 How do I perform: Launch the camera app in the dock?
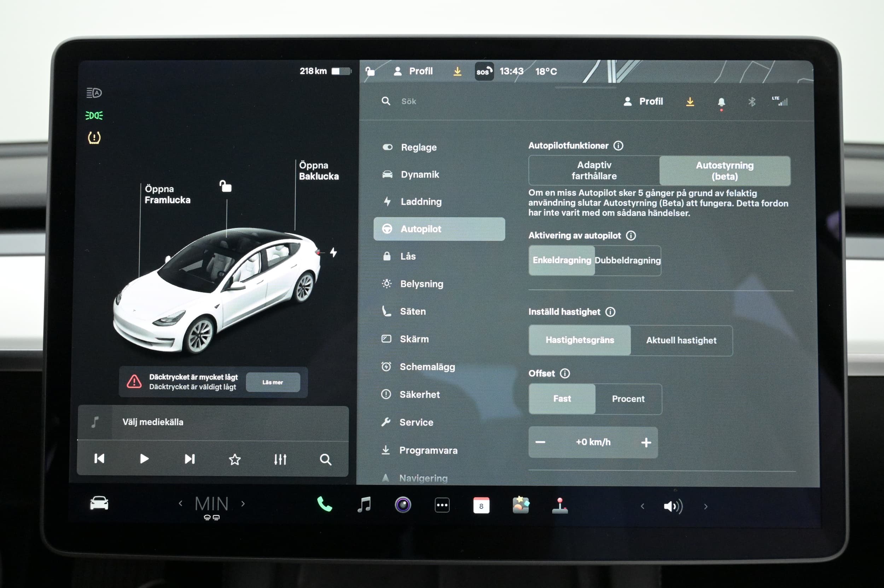403,505
